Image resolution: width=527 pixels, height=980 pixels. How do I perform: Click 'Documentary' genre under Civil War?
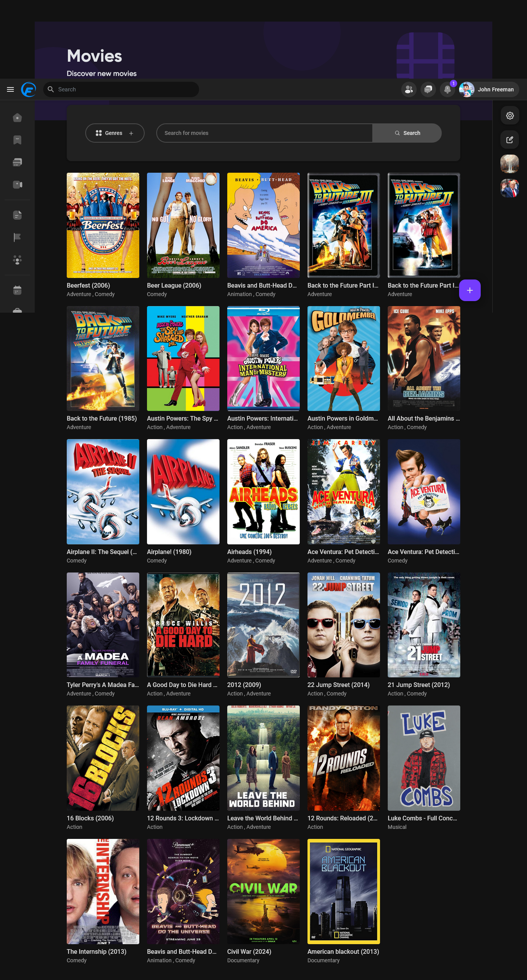coord(243,961)
